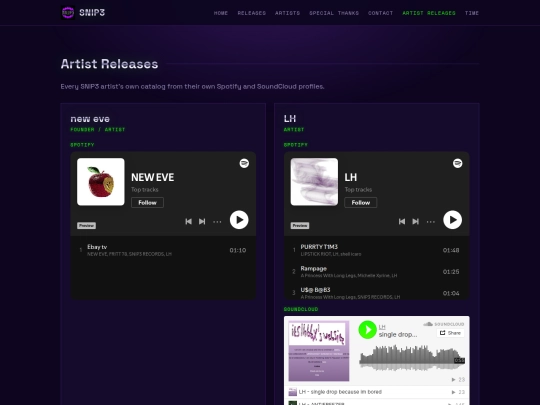Skip to next track in NEW EVE player

tap(202, 221)
